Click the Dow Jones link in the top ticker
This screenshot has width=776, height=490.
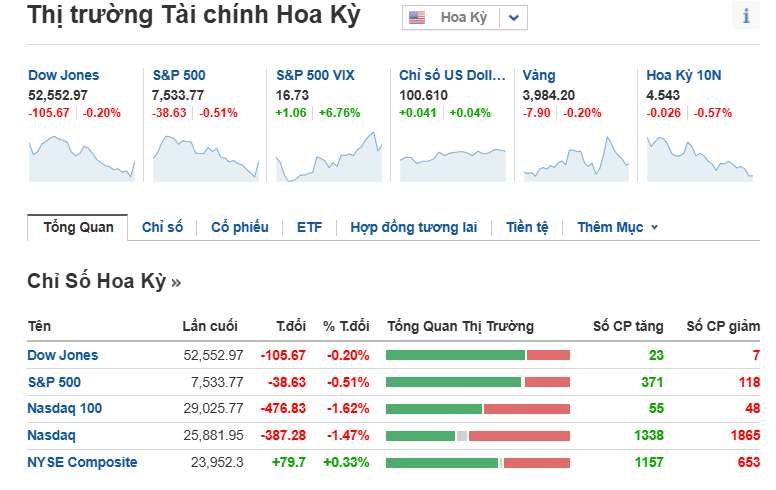coord(63,75)
